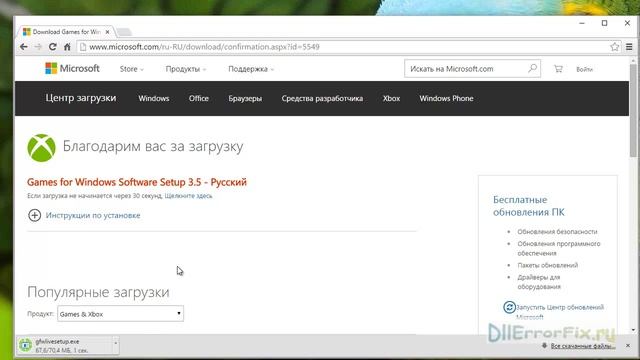640x360 pixels.
Task: Expand the Продукты menu
Action: 186,69
